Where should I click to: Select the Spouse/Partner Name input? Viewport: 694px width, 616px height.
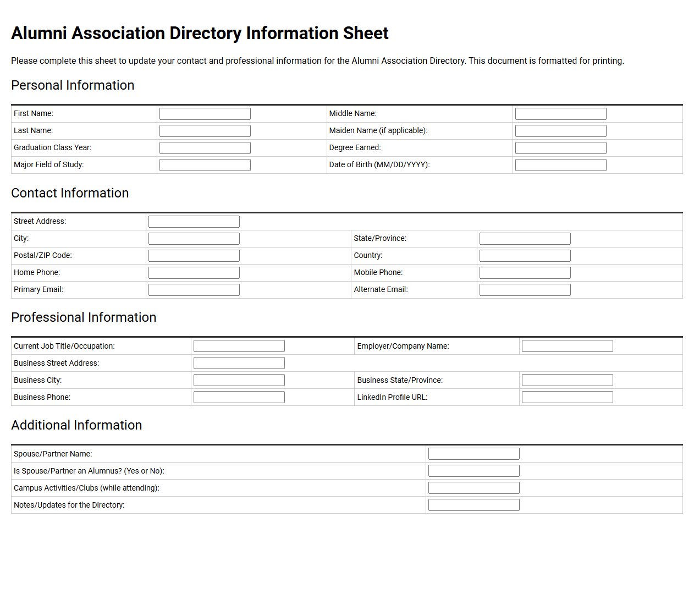[474, 454]
